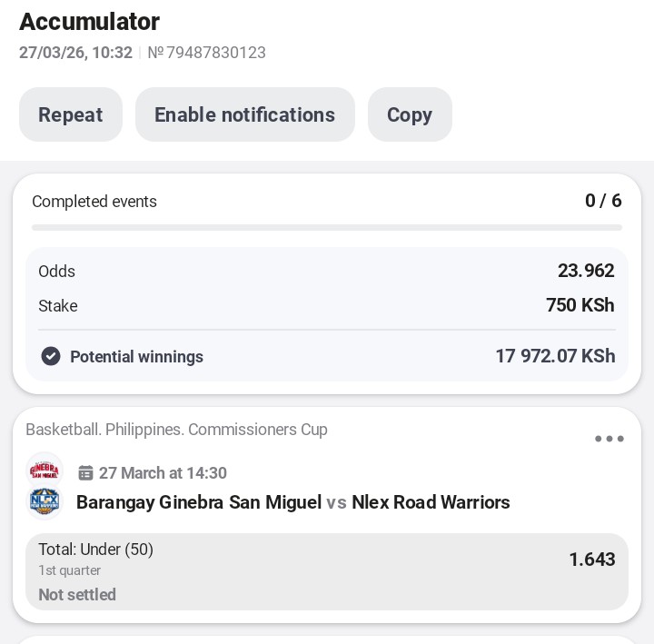Click the 1.643 odds value
Screen dimensions: 654x644
[591, 560]
